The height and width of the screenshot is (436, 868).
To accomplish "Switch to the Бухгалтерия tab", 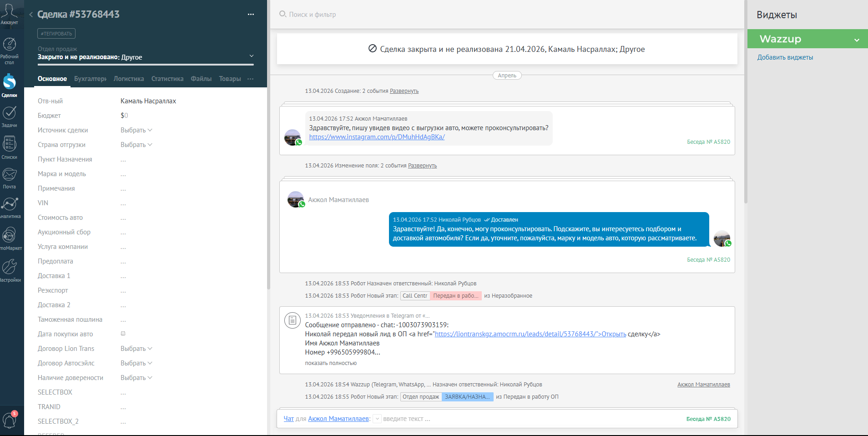I will point(91,79).
